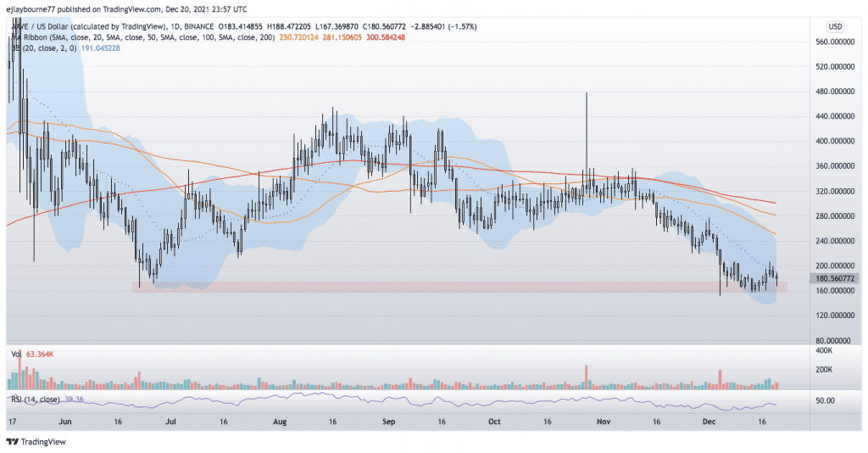Click the Nov label on time axis
Screen dimensions: 868x453
point(604,420)
